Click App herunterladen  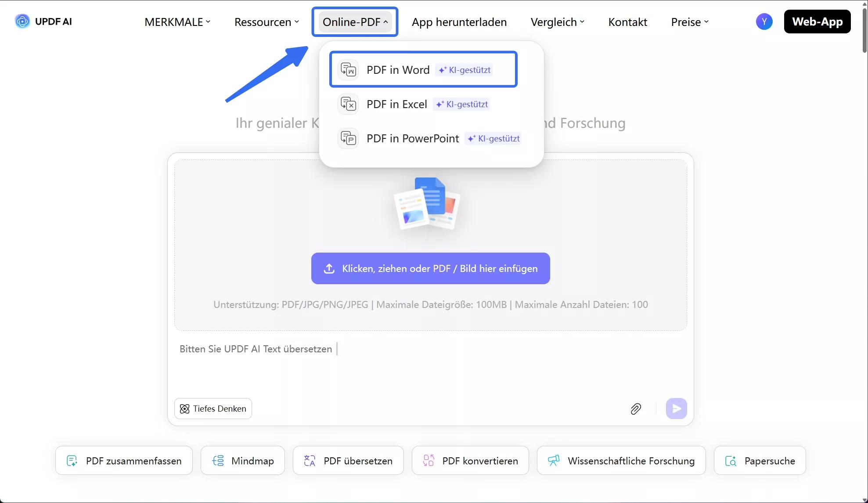click(x=459, y=22)
